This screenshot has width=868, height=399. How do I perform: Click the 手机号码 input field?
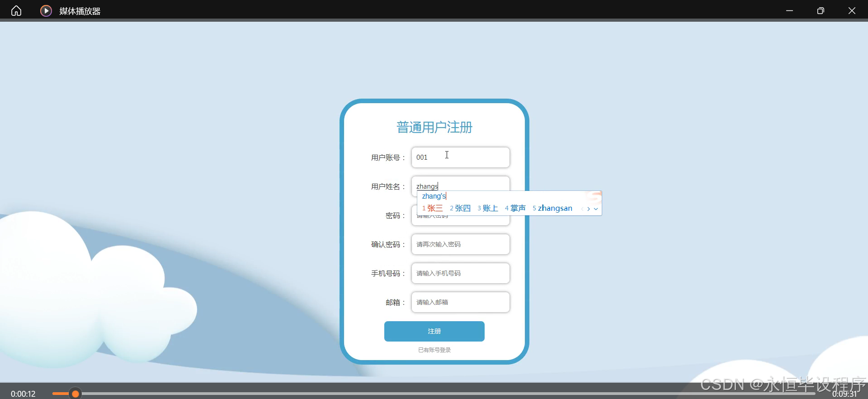click(460, 273)
